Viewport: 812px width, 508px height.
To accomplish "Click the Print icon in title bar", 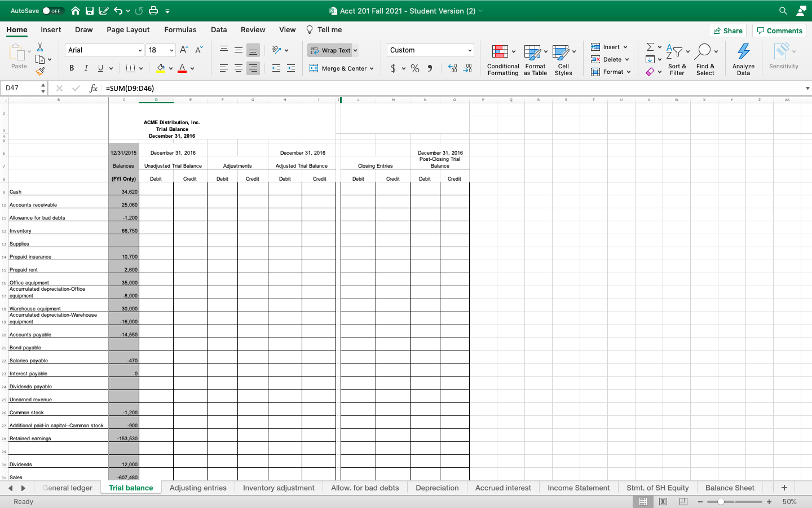I will tap(153, 11).
